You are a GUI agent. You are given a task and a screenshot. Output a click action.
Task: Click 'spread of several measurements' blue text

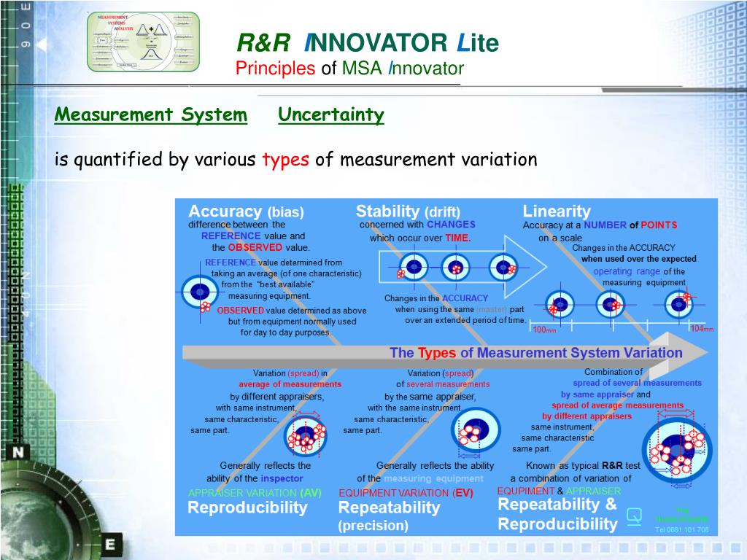[638, 383]
